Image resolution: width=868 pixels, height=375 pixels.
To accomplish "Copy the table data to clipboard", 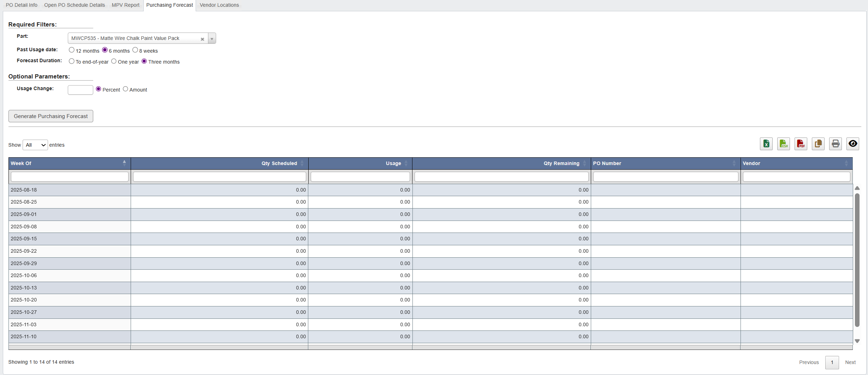I will (x=818, y=144).
